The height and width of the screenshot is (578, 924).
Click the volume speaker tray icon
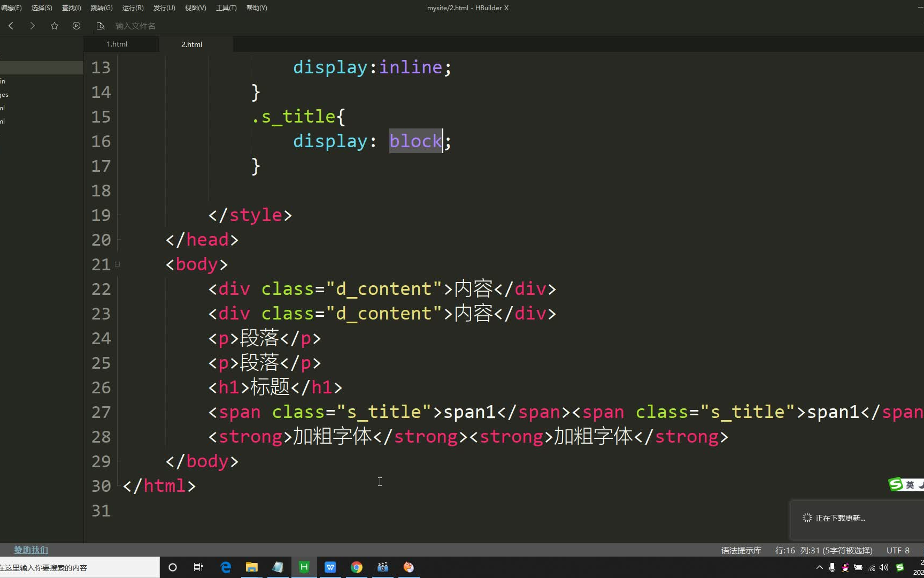coord(884,567)
